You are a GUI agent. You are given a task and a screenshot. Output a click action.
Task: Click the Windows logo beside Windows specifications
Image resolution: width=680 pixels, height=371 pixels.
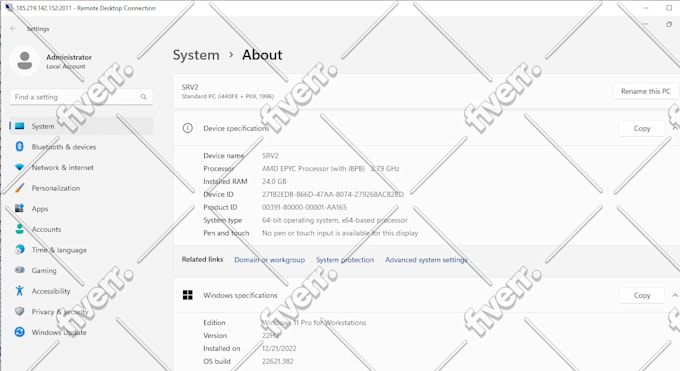click(188, 295)
